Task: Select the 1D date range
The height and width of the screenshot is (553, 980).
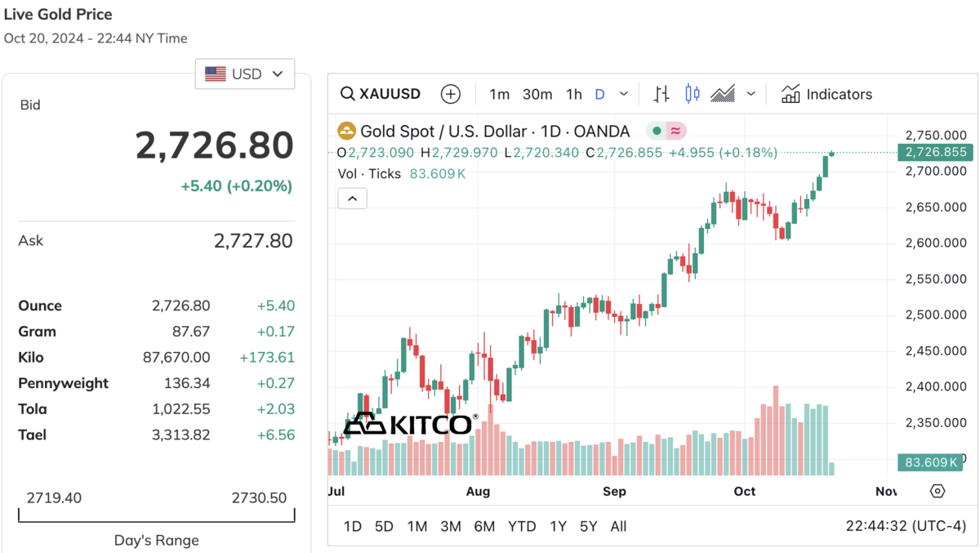Action: coord(353,526)
